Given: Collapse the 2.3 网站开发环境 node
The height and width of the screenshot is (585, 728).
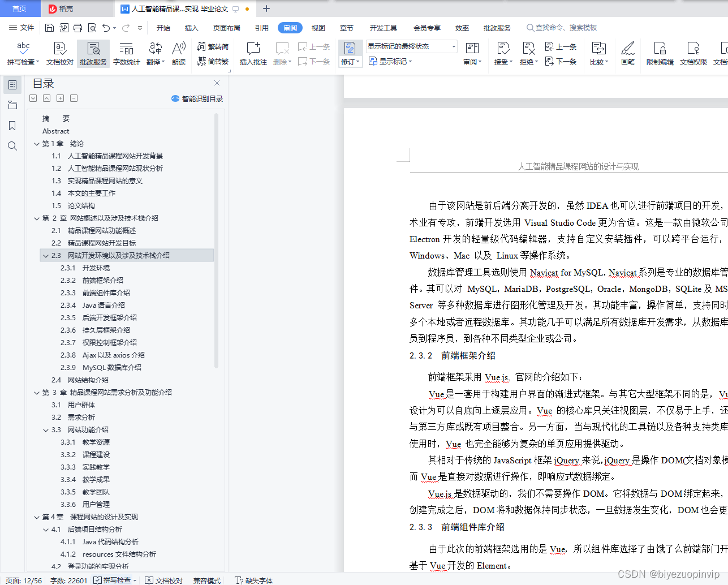Looking at the screenshot, I should [46, 256].
